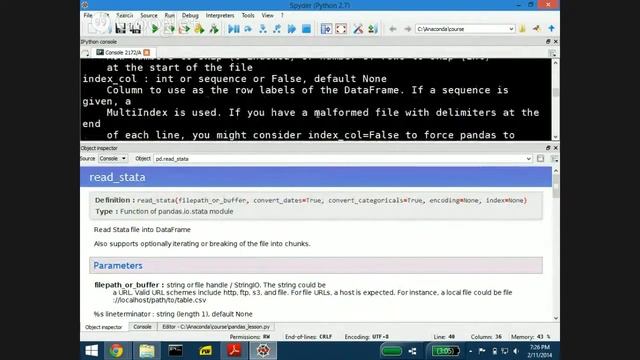Screen dimensions: 640x360
Task: Debug step over current line icon
Action: 248,29
